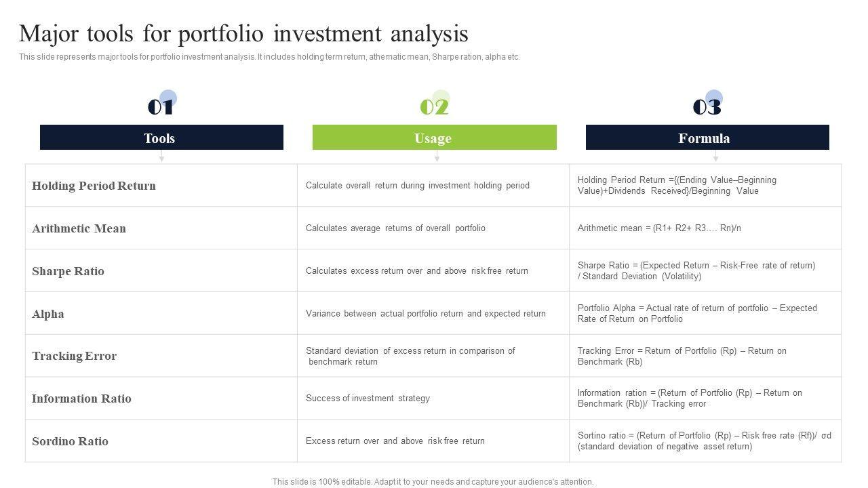Click the small arrow below Formula header
The height and width of the screenshot is (488, 868).
(x=715, y=157)
